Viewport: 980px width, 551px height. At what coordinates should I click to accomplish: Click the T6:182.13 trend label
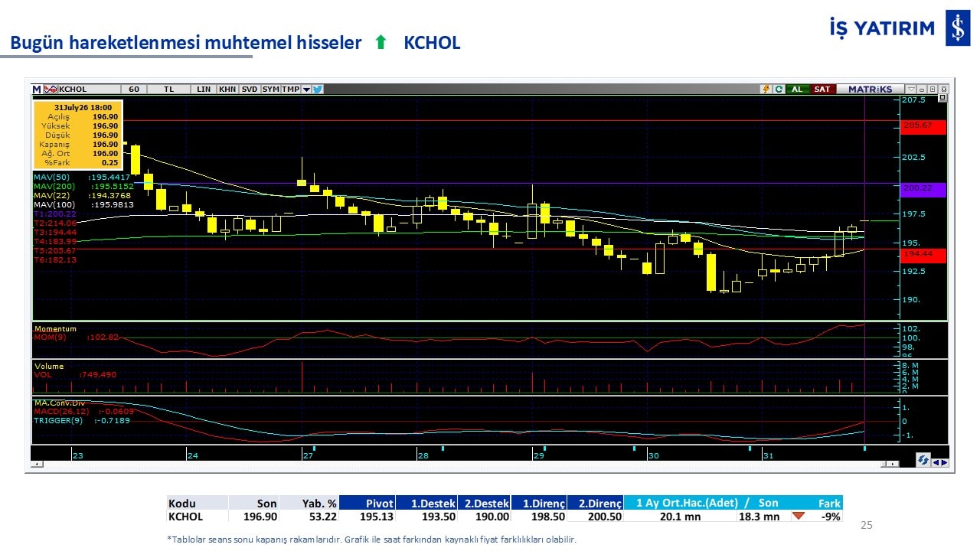(55, 259)
